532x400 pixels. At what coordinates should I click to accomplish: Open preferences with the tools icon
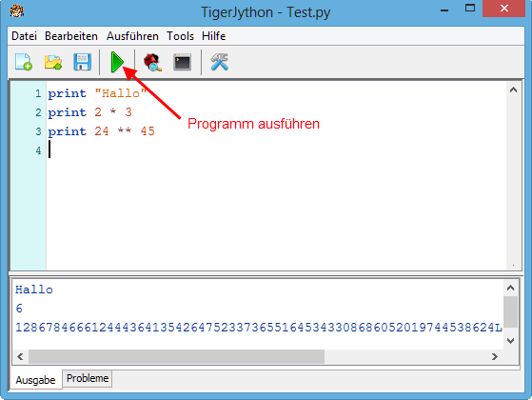pyautogui.click(x=220, y=62)
